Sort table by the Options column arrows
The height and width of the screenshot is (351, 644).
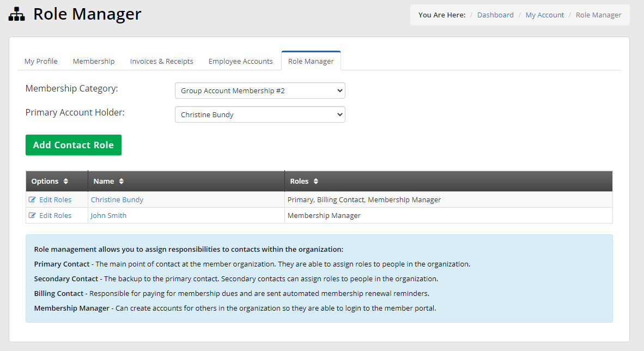(x=66, y=181)
